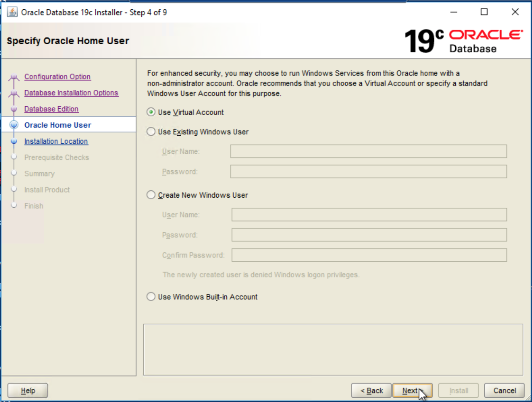Click new user Password field

coord(369,235)
